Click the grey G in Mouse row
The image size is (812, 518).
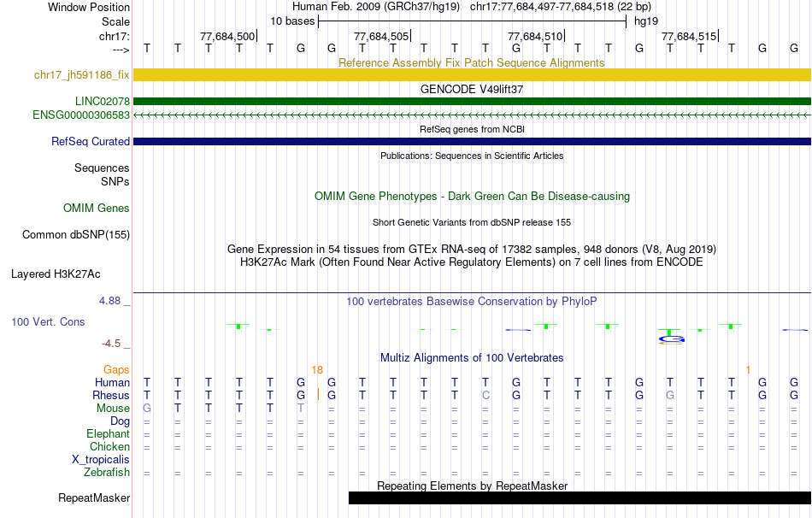click(x=146, y=409)
